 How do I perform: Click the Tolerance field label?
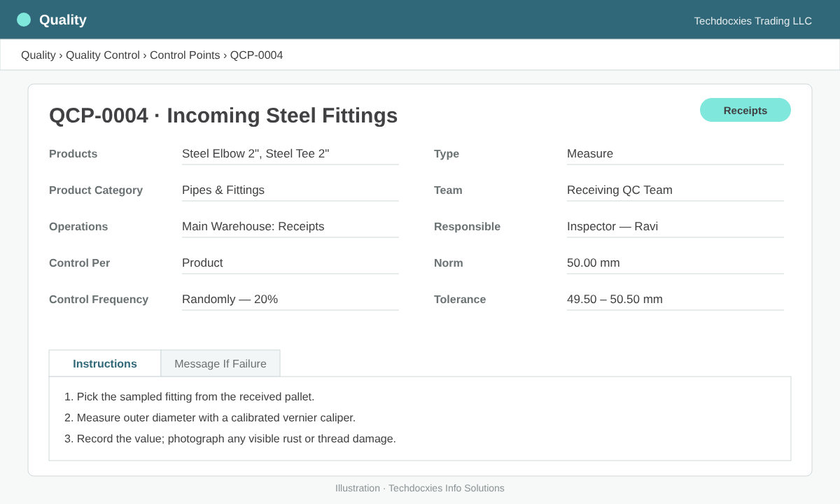tap(460, 300)
